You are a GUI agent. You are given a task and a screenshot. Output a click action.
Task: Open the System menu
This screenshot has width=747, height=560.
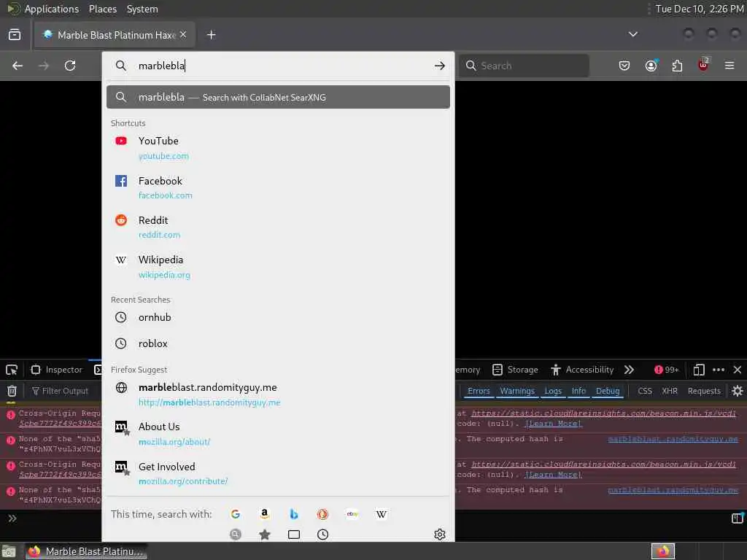pyautogui.click(x=142, y=9)
